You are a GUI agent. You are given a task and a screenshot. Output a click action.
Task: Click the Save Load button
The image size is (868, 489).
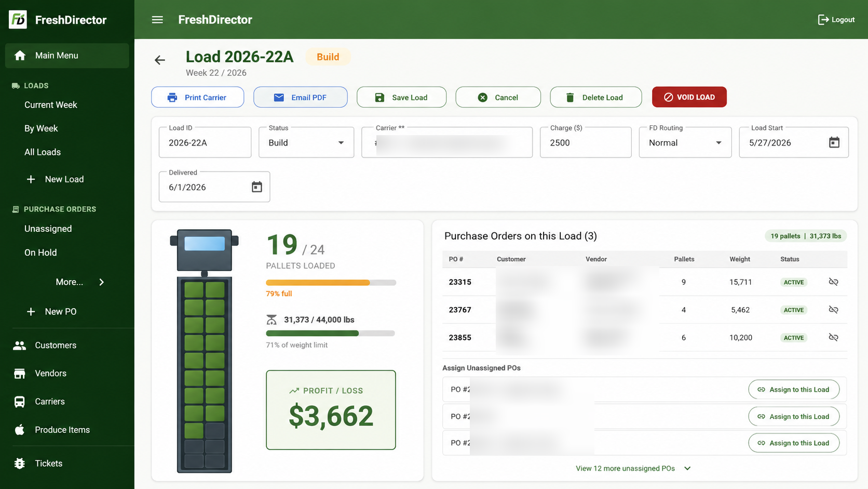[401, 97]
